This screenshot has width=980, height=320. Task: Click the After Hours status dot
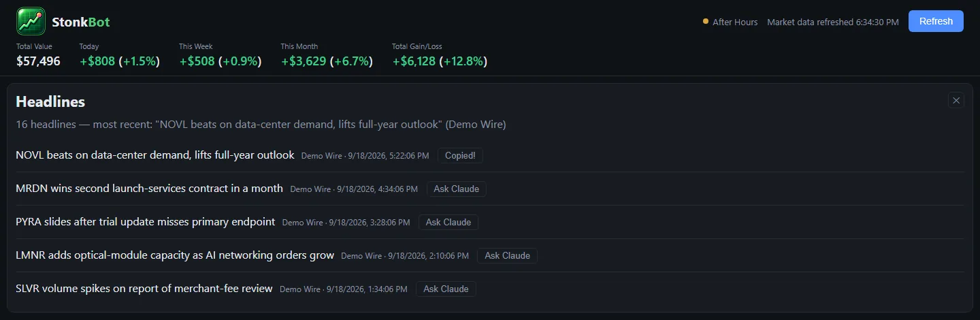pyautogui.click(x=706, y=22)
